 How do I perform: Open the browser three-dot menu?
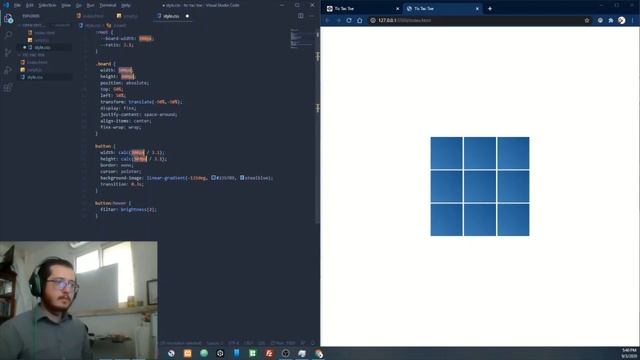633,20
